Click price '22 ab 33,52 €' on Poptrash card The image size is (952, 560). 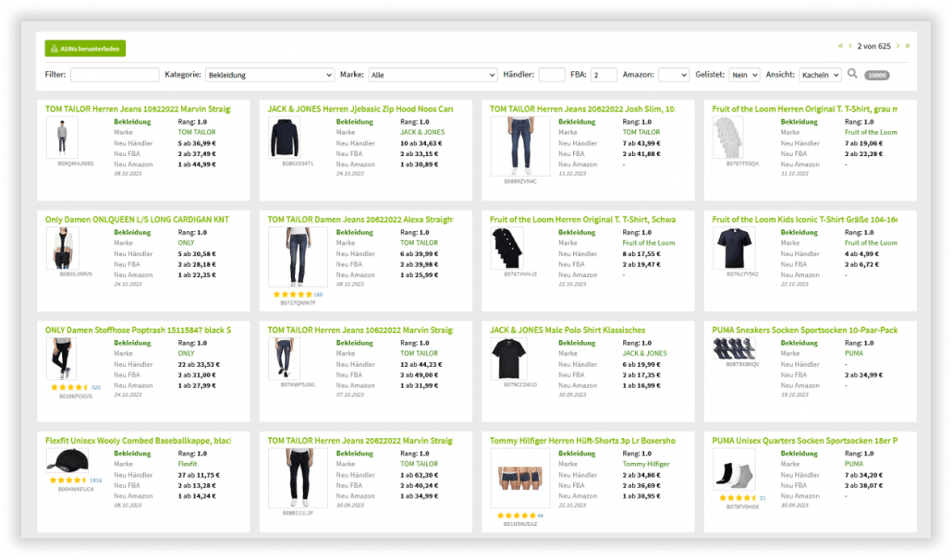pos(199,365)
